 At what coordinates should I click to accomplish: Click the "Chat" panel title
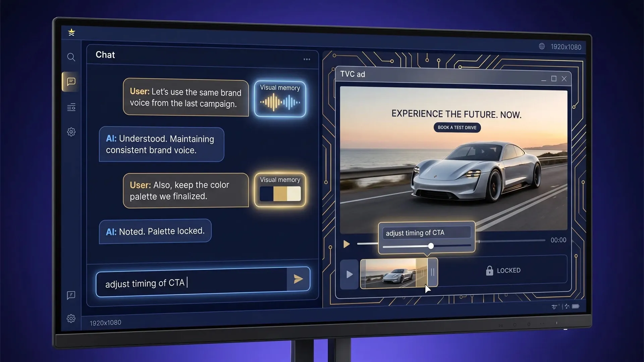[105, 55]
